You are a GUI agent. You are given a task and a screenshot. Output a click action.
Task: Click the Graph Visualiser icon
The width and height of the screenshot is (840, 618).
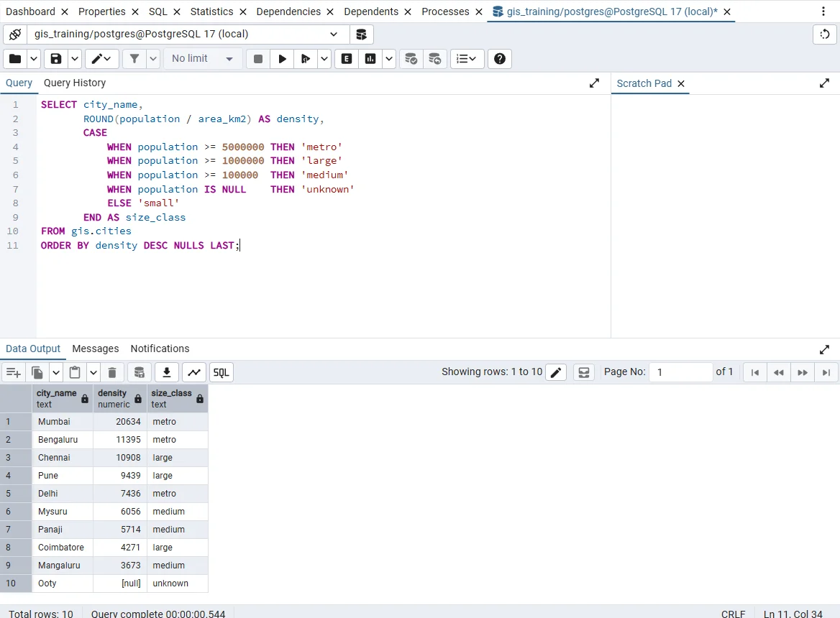click(194, 372)
